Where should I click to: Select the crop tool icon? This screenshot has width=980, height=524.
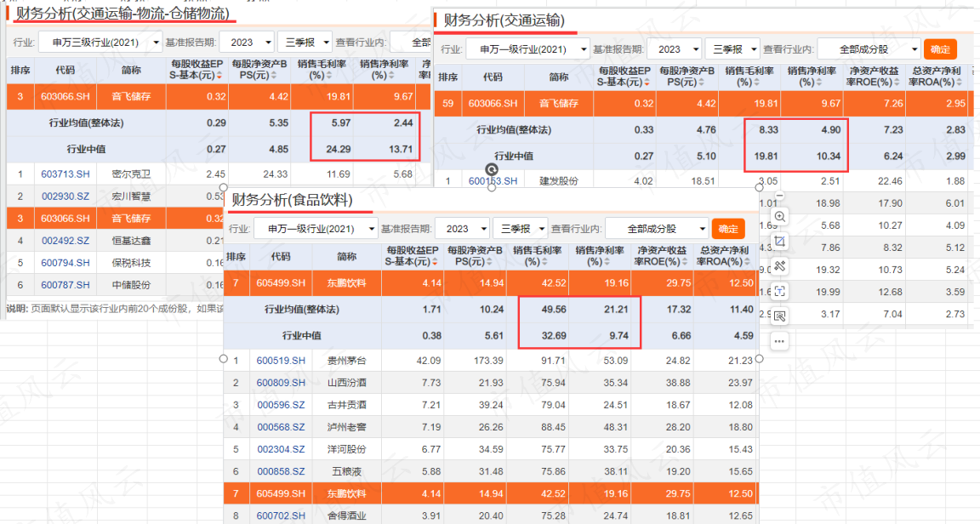coord(779,242)
